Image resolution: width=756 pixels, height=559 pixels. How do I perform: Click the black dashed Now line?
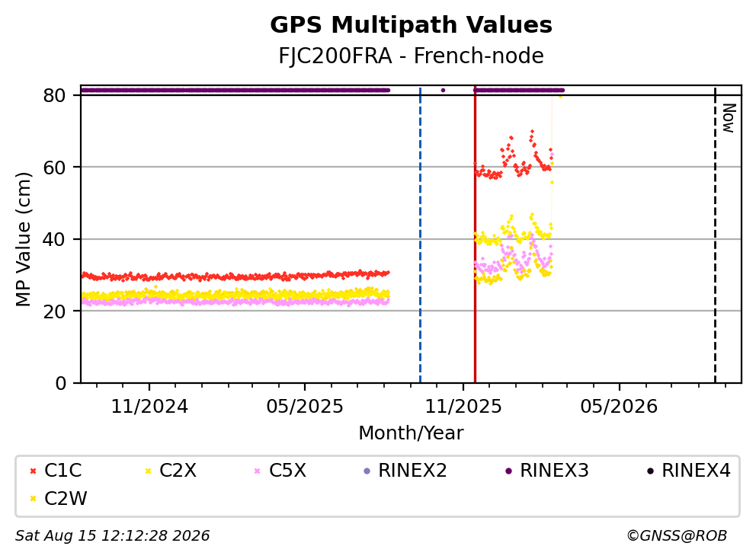[x=715, y=235]
